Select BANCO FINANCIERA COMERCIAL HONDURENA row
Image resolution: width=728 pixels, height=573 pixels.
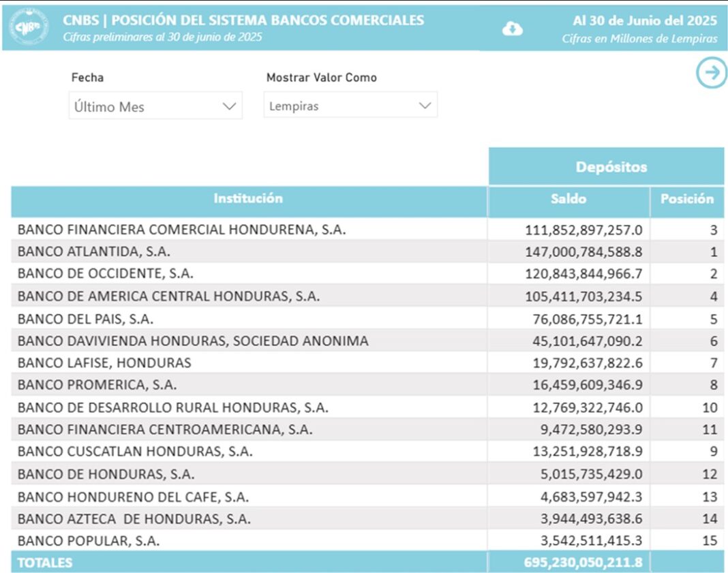(181, 230)
